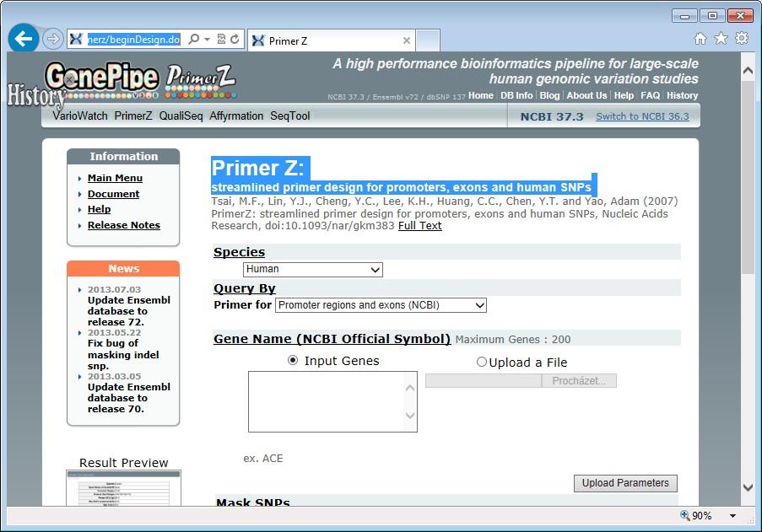Click the Gene Name heading link

coord(332,339)
